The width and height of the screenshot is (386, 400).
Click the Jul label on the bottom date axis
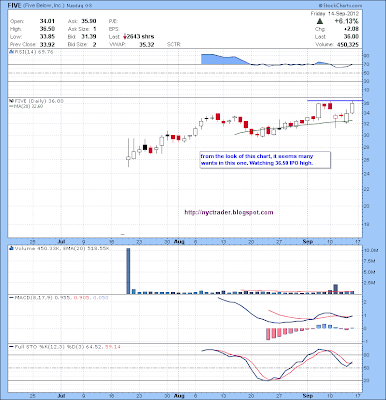tap(61, 396)
